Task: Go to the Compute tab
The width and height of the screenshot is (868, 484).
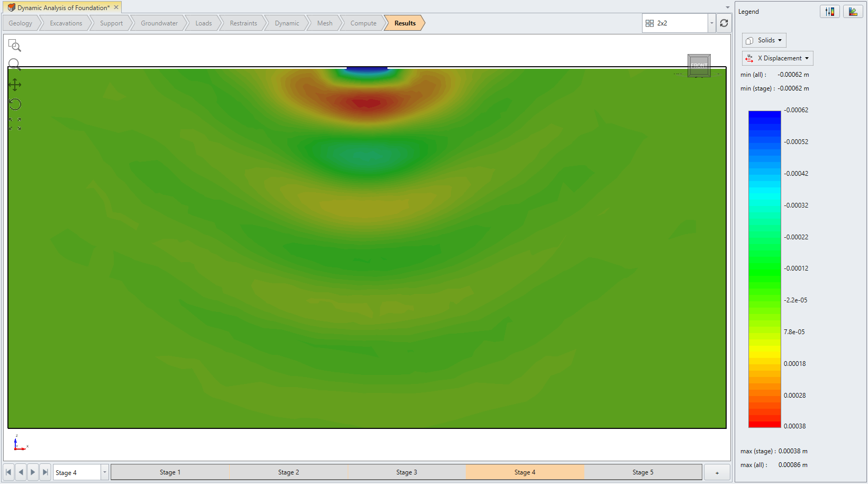Action: (364, 23)
